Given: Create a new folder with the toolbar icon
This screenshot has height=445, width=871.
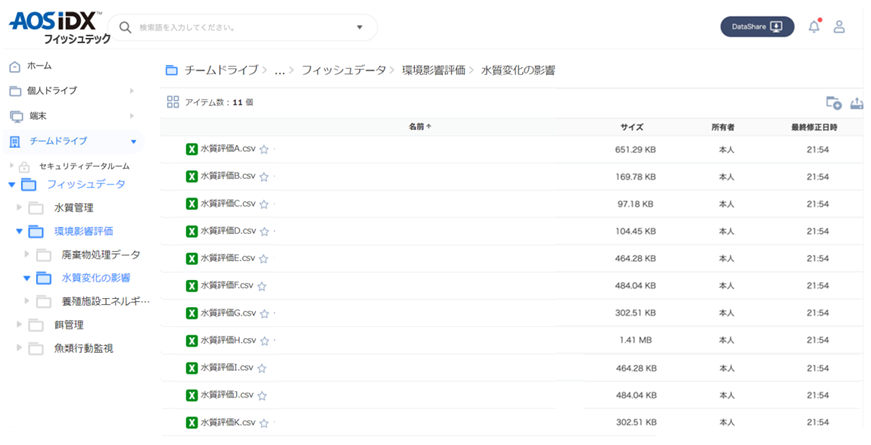Looking at the screenshot, I should [x=834, y=103].
